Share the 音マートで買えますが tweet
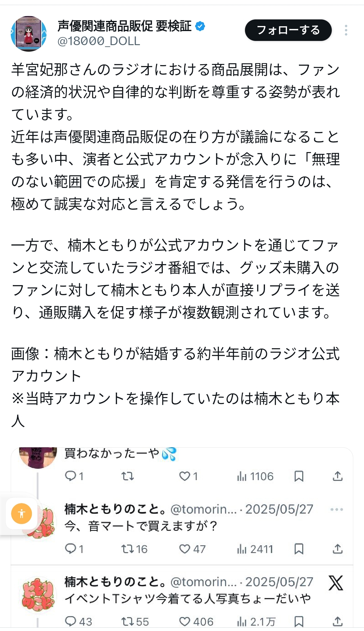Screen dimensions: 364x631 (337, 549)
